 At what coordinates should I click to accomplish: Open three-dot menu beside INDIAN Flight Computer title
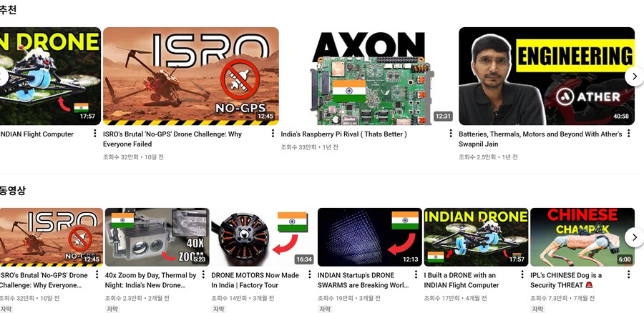point(95,134)
